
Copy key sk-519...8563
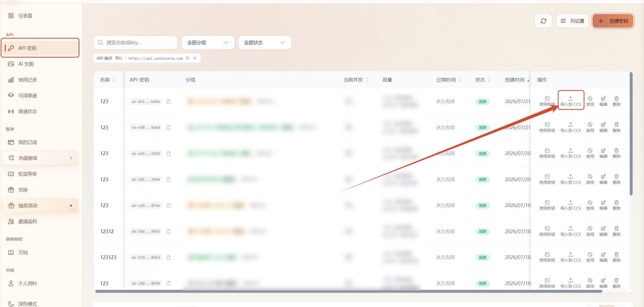tap(169, 257)
